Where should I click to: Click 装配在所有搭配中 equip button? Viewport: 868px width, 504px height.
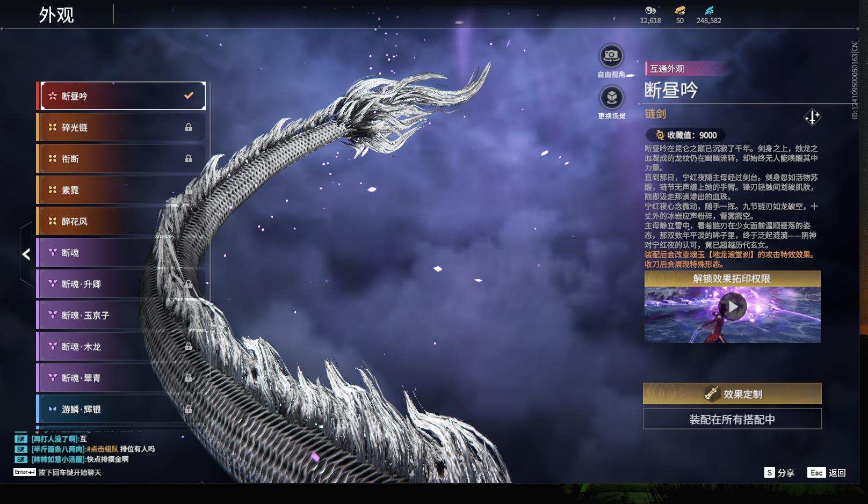pos(732,419)
